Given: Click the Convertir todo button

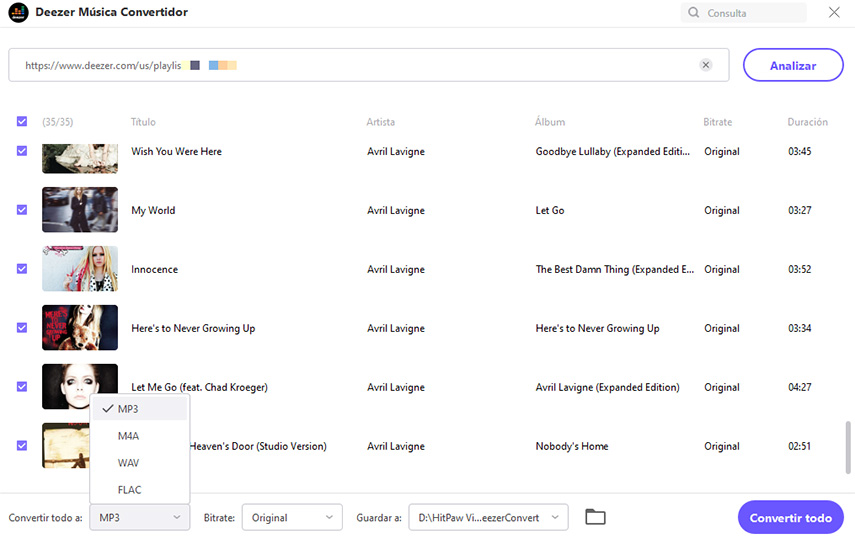Looking at the screenshot, I should pos(791,517).
